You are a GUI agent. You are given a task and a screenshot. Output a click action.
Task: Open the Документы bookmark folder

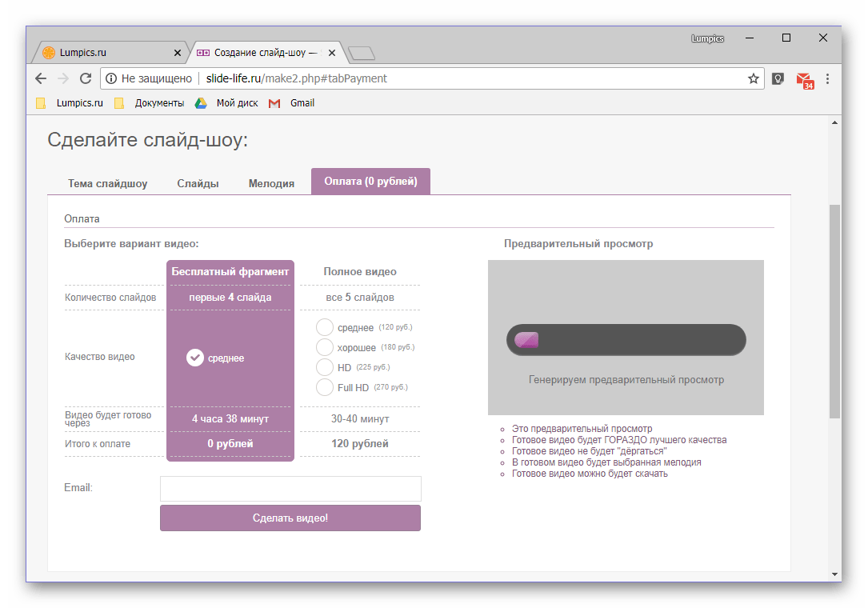tap(150, 103)
